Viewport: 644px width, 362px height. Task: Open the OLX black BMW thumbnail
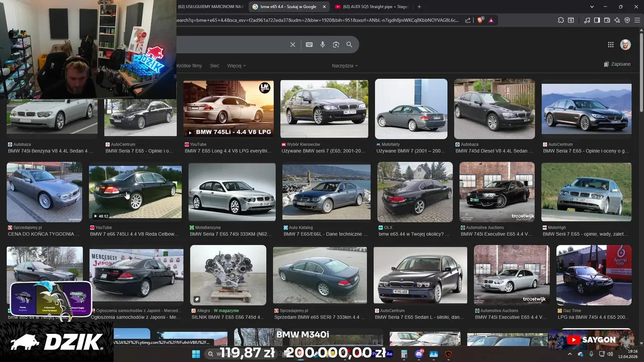pos(415,192)
